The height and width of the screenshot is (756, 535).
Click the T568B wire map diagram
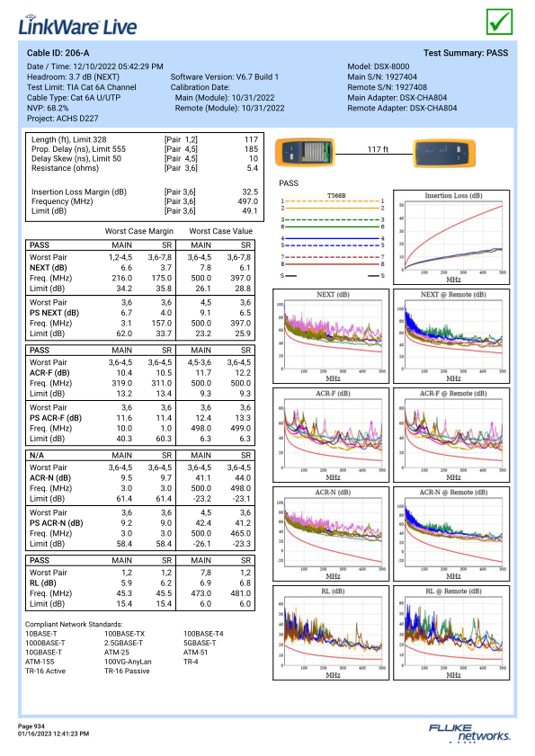click(333, 235)
